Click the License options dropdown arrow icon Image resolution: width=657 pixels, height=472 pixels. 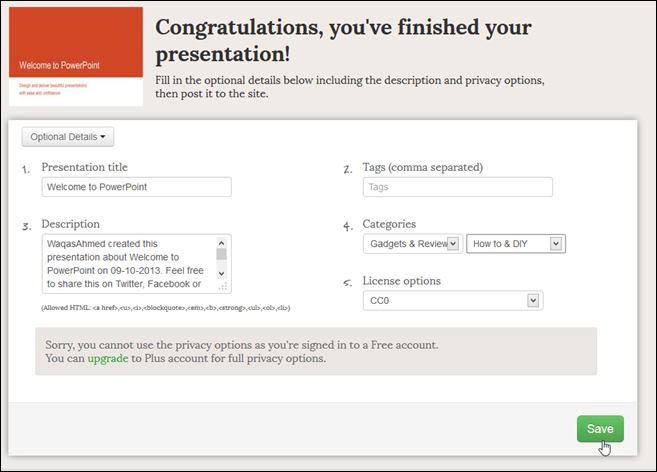[533, 301]
